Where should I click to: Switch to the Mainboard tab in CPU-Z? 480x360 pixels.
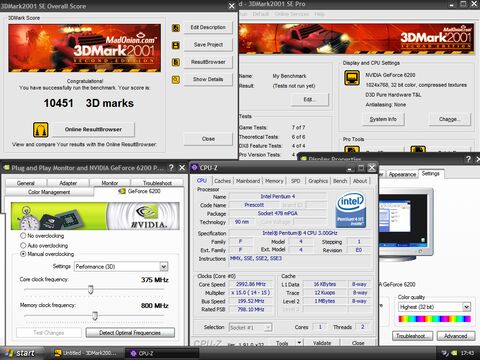pyautogui.click(x=248, y=181)
